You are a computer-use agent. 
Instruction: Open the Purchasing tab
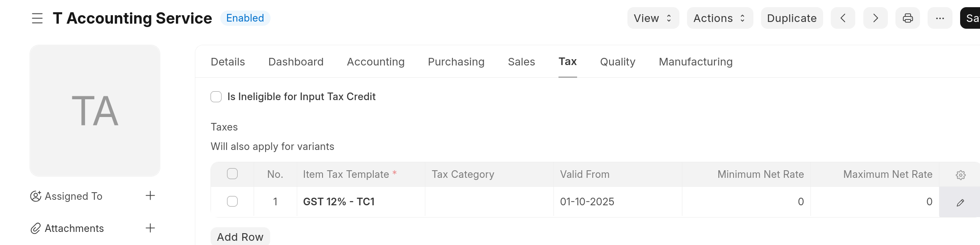456,62
